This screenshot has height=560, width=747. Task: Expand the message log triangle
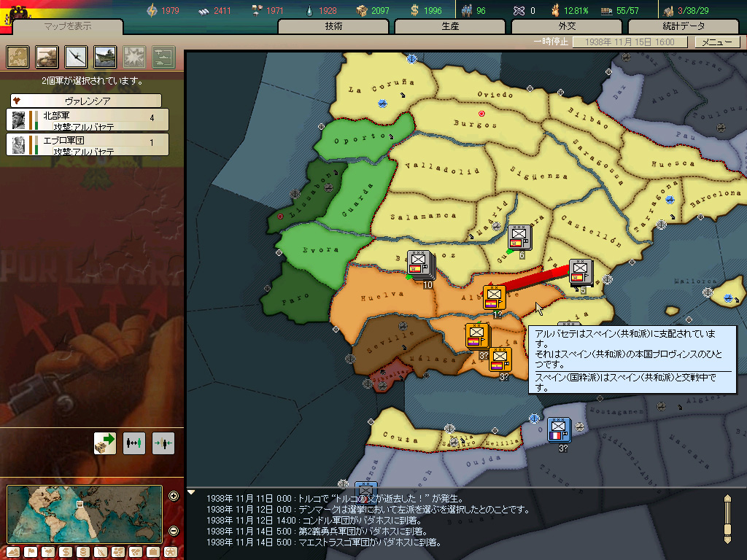(x=191, y=492)
